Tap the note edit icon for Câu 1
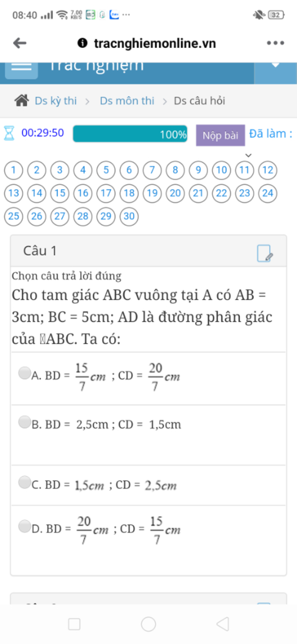Viewport: 297px width, 644px height. pyautogui.click(x=265, y=253)
